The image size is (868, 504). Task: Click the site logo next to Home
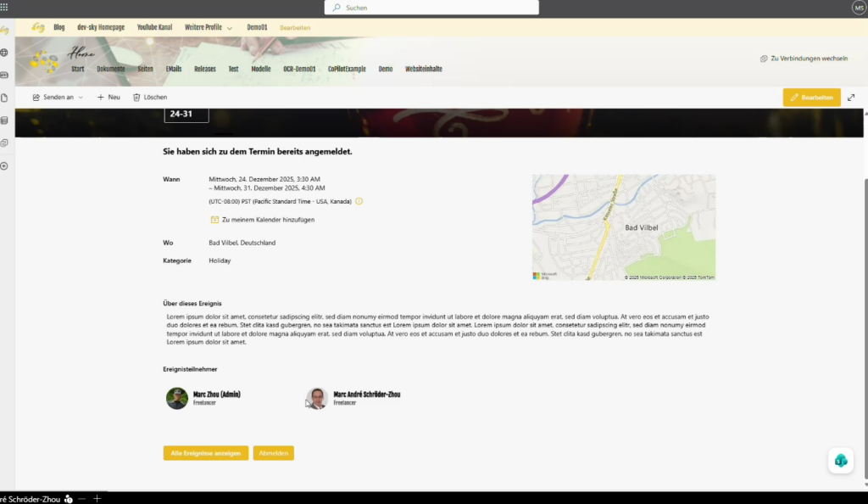(x=44, y=61)
